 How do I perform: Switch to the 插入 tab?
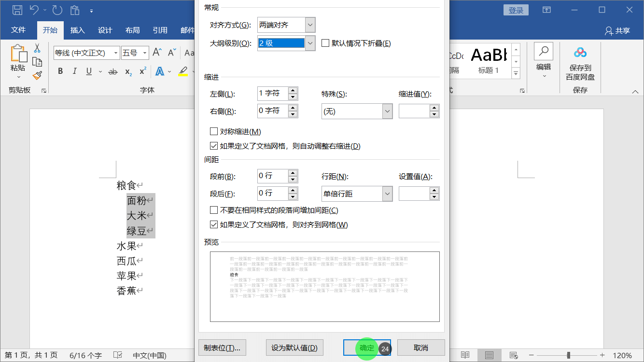[77, 30]
